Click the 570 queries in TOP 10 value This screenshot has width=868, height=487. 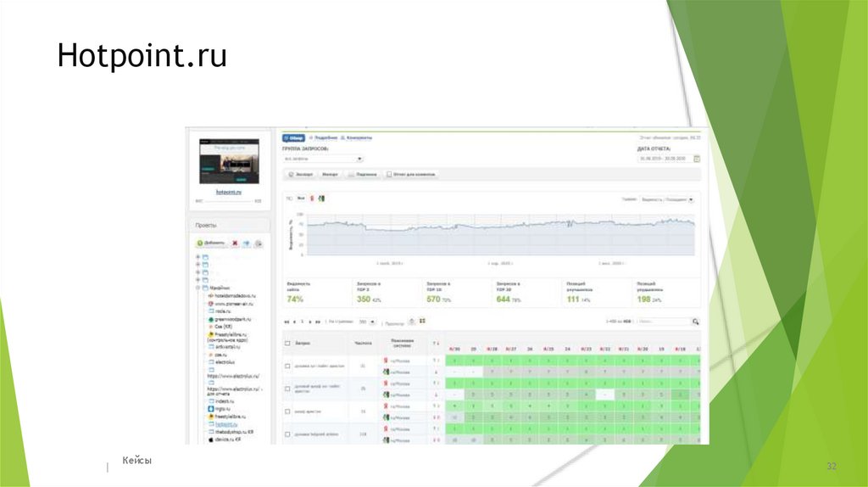click(433, 299)
